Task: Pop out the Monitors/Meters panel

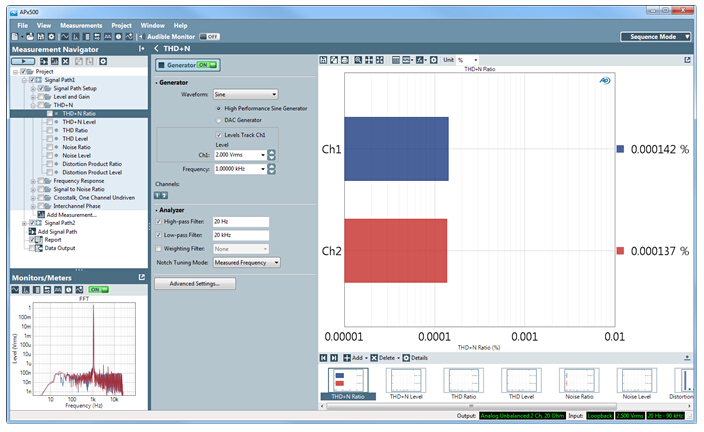Action: tap(142, 277)
